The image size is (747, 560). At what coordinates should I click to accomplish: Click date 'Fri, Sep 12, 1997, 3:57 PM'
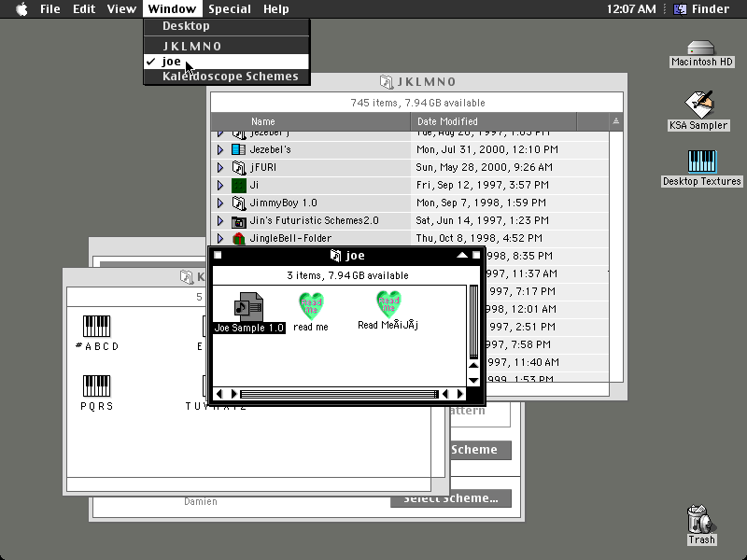483,185
